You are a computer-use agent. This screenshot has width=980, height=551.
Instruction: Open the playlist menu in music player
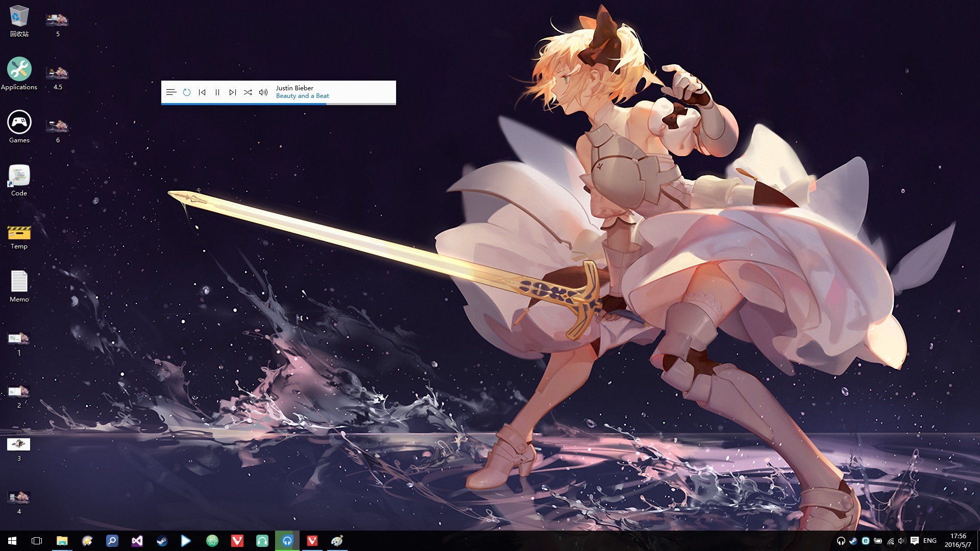point(171,92)
